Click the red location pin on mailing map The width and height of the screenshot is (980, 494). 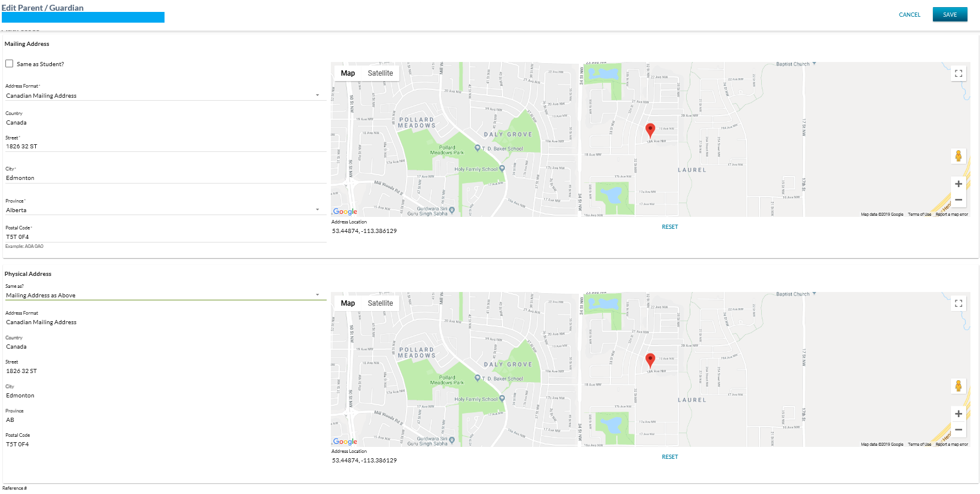pos(650,130)
